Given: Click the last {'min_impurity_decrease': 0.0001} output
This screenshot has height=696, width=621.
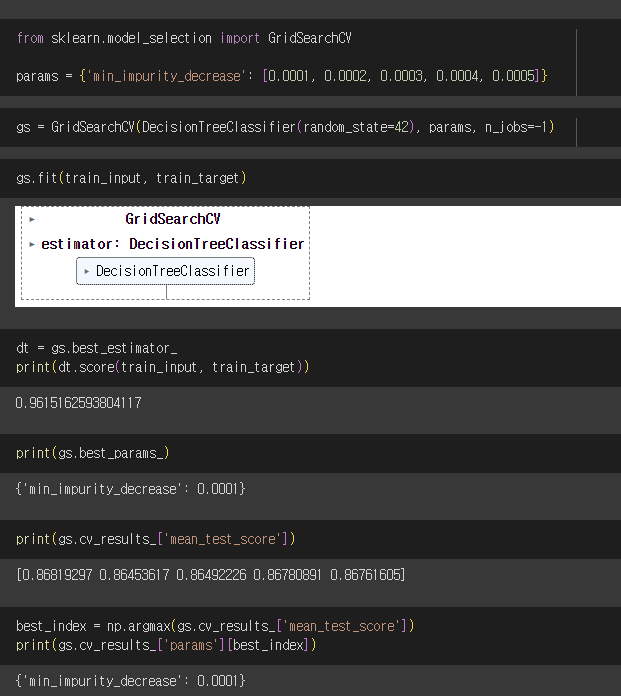Looking at the screenshot, I should point(131,681).
